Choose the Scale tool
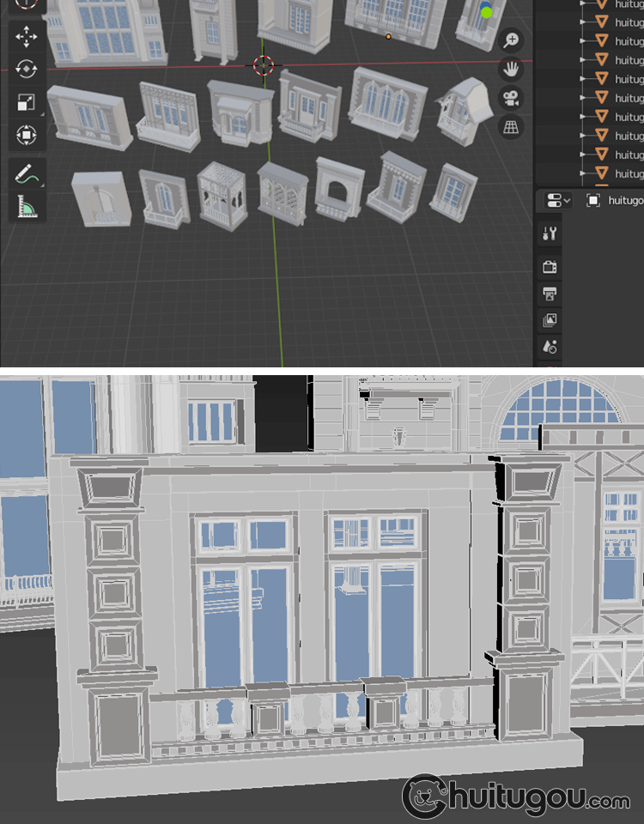Image resolution: width=644 pixels, height=824 pixels. [26, 102]
